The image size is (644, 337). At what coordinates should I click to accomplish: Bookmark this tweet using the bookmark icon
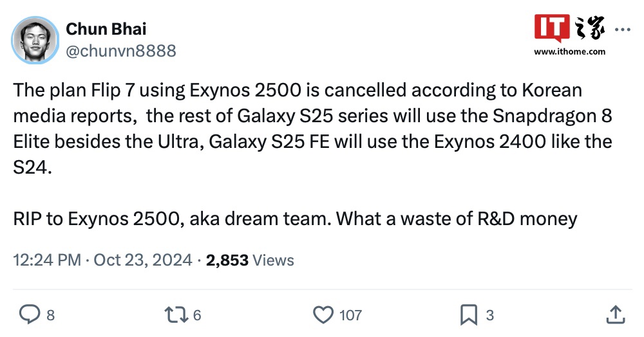click(468, 314)
